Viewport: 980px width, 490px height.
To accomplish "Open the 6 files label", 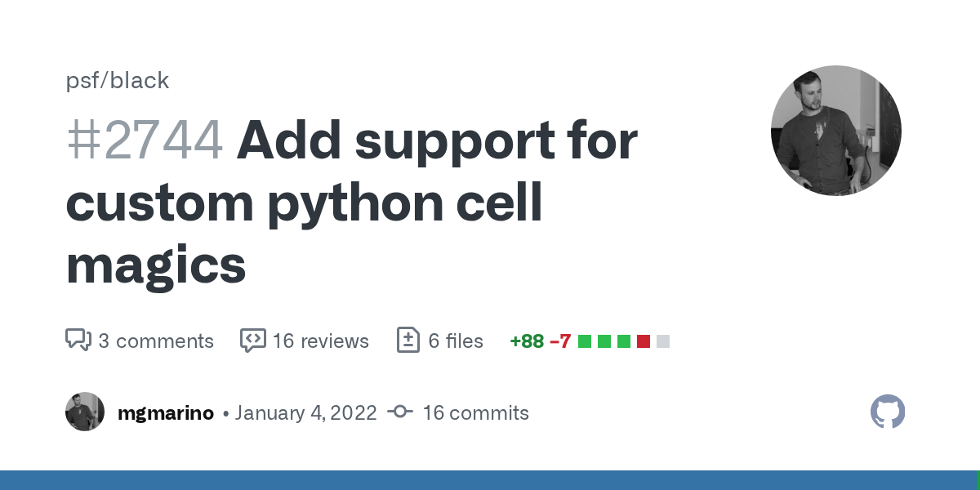I will click(x=456, y=341).
